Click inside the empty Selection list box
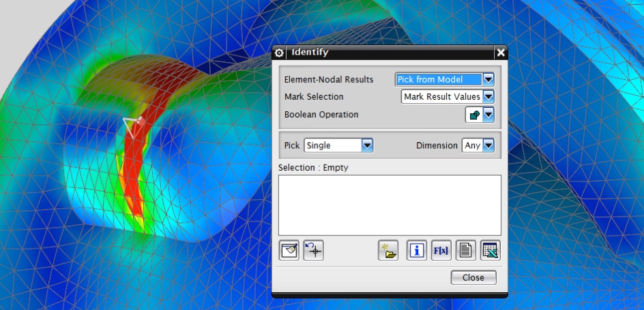644x310 pixels. (x=390, y=205)
